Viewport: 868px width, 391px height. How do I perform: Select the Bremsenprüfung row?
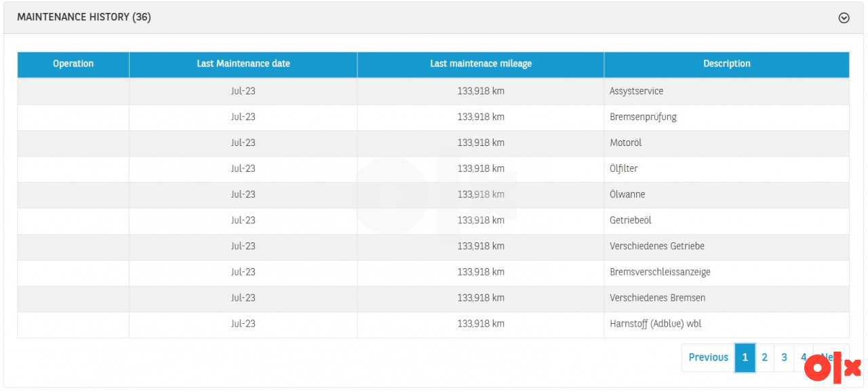(643, 117)
